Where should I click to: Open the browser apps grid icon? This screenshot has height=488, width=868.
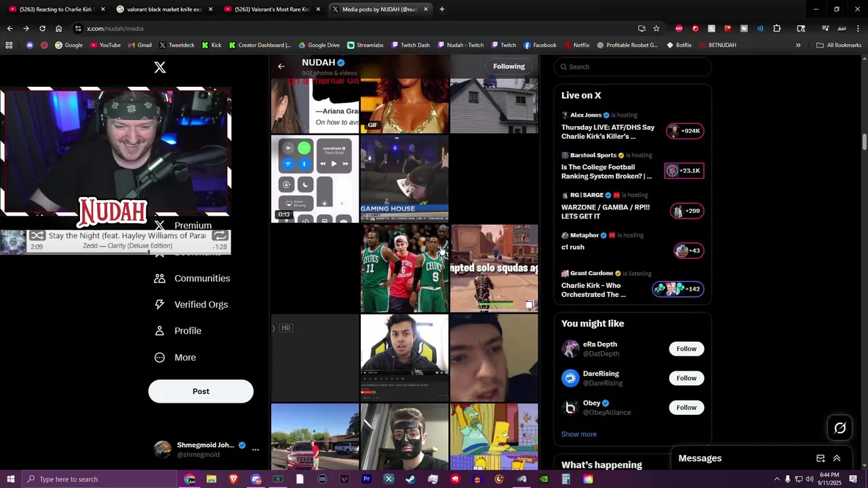click(x=9, y=45)
